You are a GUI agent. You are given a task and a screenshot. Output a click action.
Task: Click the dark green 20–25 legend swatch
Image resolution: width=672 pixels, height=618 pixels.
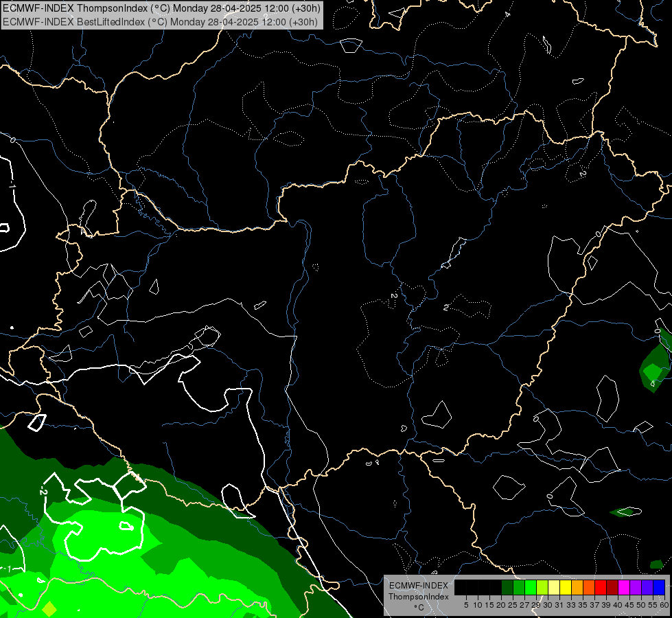[507, 588]
